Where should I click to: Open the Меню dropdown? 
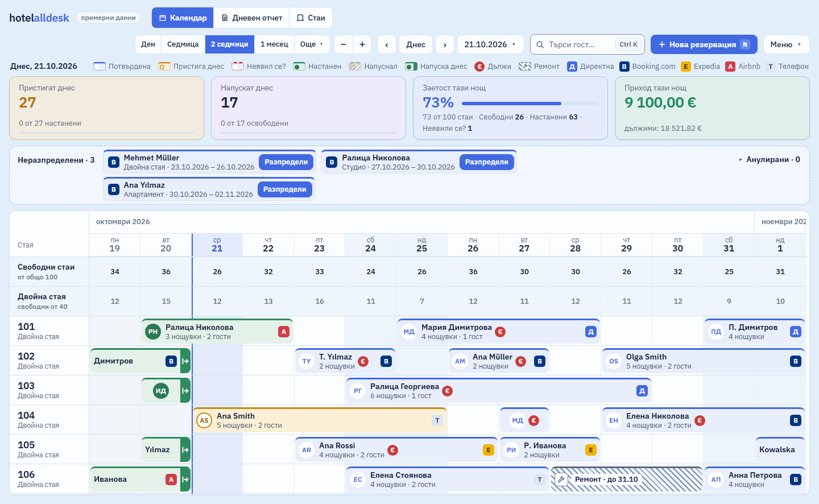(786, 44)
